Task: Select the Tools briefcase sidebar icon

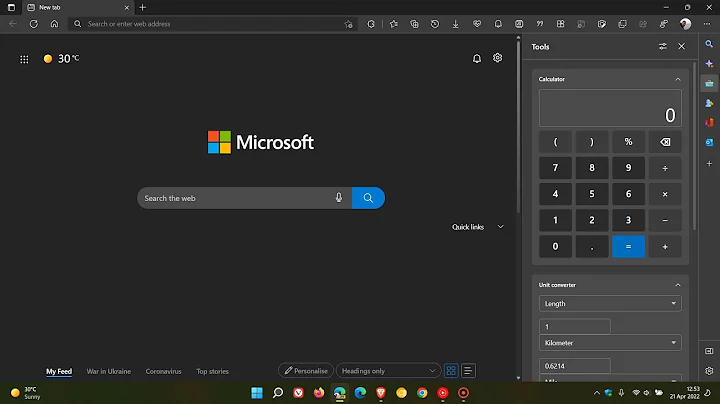Action: [x=709, y=84]
